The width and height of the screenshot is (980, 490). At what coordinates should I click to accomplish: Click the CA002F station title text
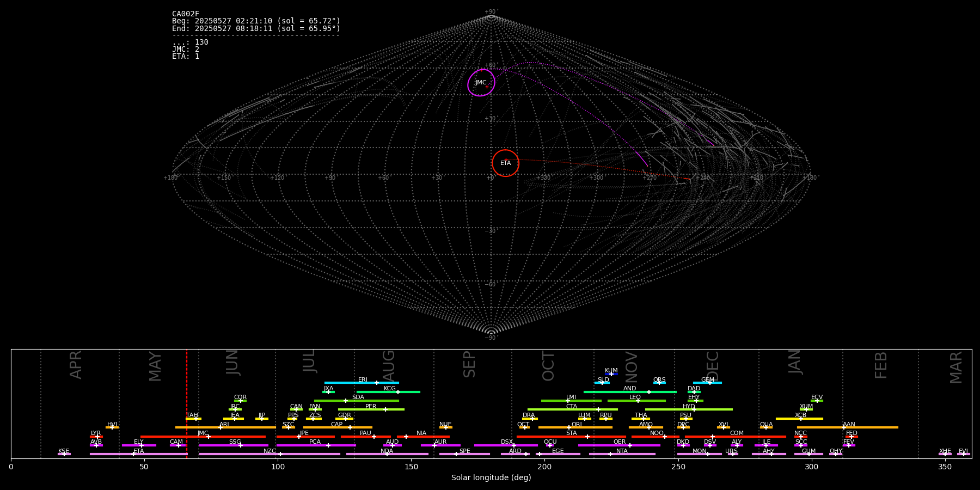pyautogui.click(x=186, y=14)
